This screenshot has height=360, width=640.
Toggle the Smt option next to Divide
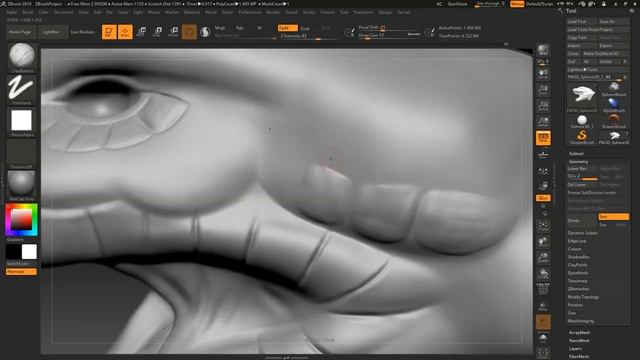coord(613,217)
